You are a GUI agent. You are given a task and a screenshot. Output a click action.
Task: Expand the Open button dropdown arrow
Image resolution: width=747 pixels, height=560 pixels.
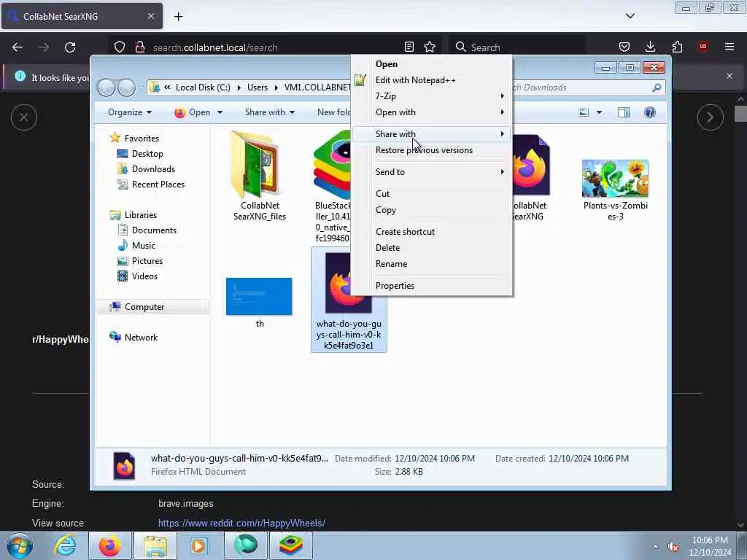220,112
